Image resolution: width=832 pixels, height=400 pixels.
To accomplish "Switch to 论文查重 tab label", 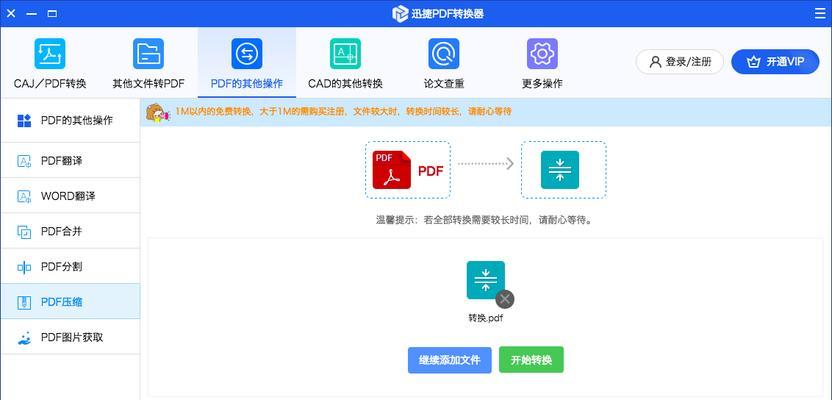I will coord(444,83).
